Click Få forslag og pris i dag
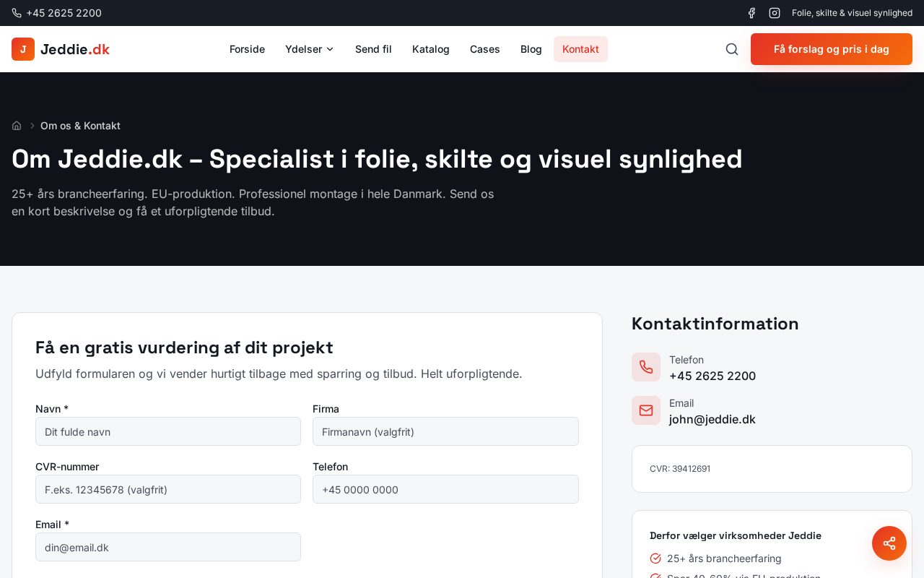 tap(832, 49)
